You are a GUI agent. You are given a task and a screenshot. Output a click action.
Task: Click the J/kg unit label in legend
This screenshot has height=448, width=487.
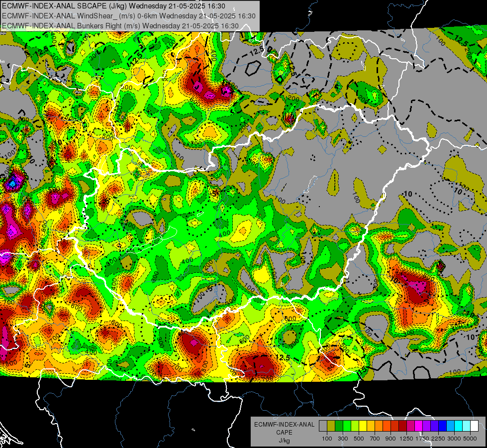click(284, 441)
